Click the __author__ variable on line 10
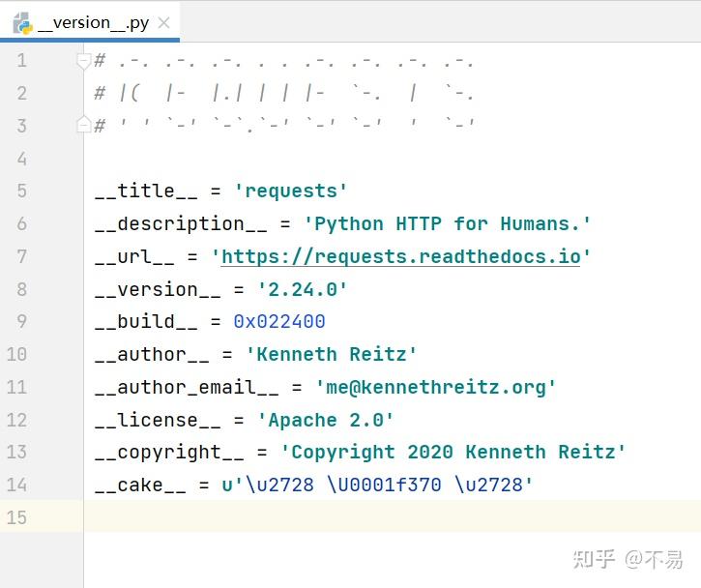 [152, 355]
